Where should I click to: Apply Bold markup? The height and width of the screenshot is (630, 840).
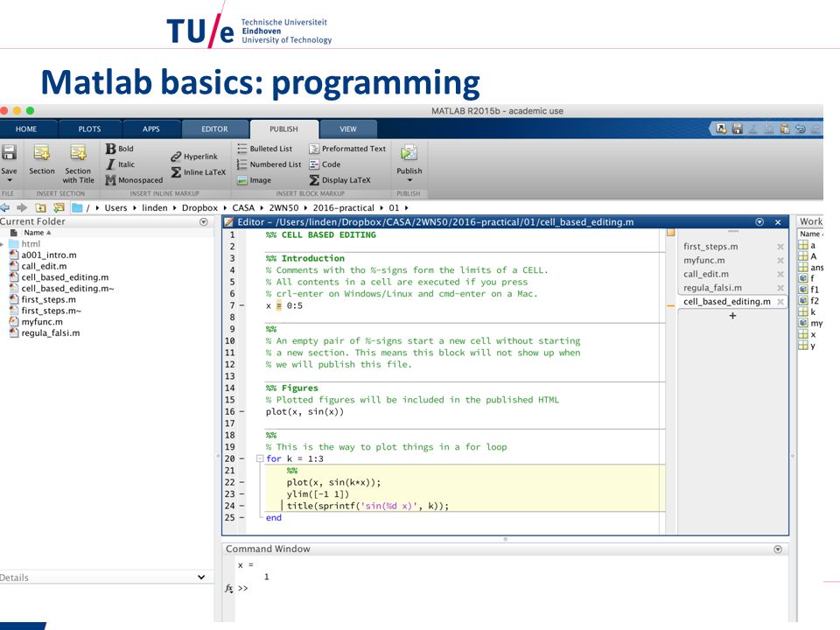tap(120, 149)
